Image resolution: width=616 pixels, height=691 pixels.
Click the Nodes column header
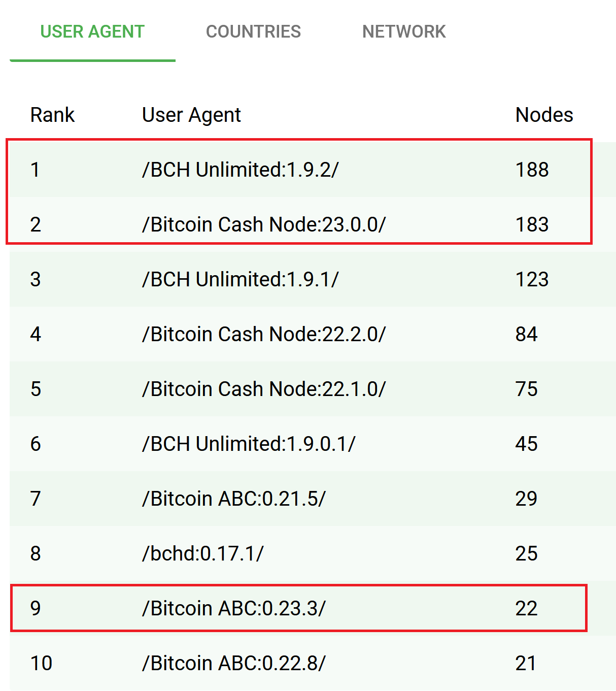coord(544,115)
